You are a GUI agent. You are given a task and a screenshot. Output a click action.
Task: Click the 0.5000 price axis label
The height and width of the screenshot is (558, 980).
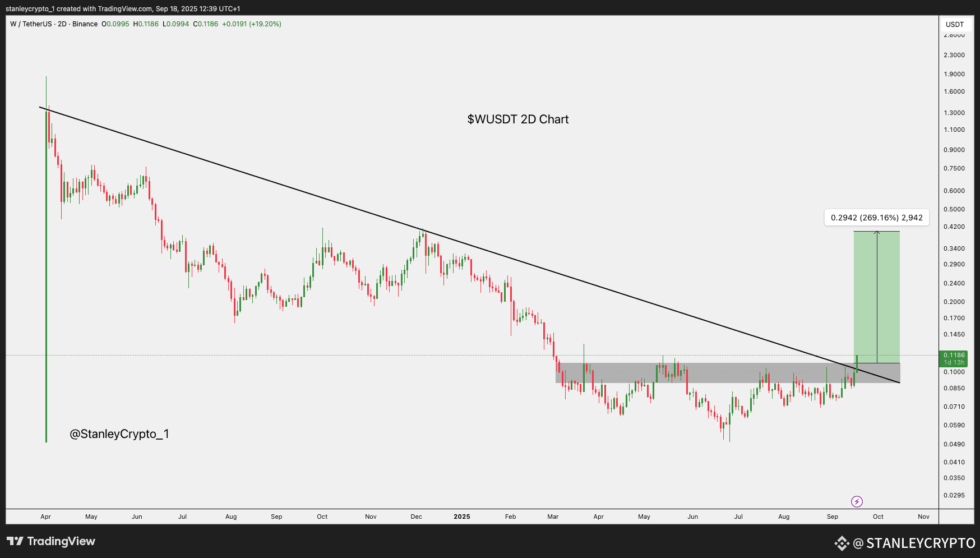[x=954, y=209]
